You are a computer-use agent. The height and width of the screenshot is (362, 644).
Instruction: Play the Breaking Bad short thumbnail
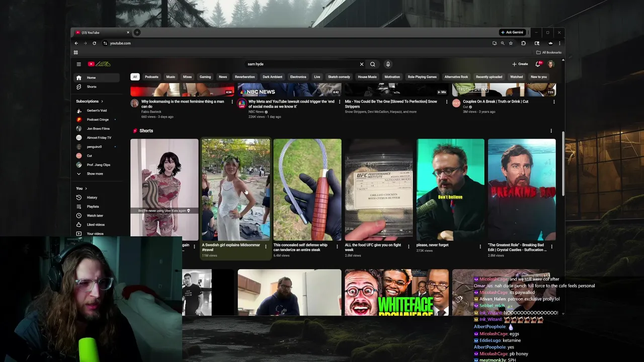[522, 190]
